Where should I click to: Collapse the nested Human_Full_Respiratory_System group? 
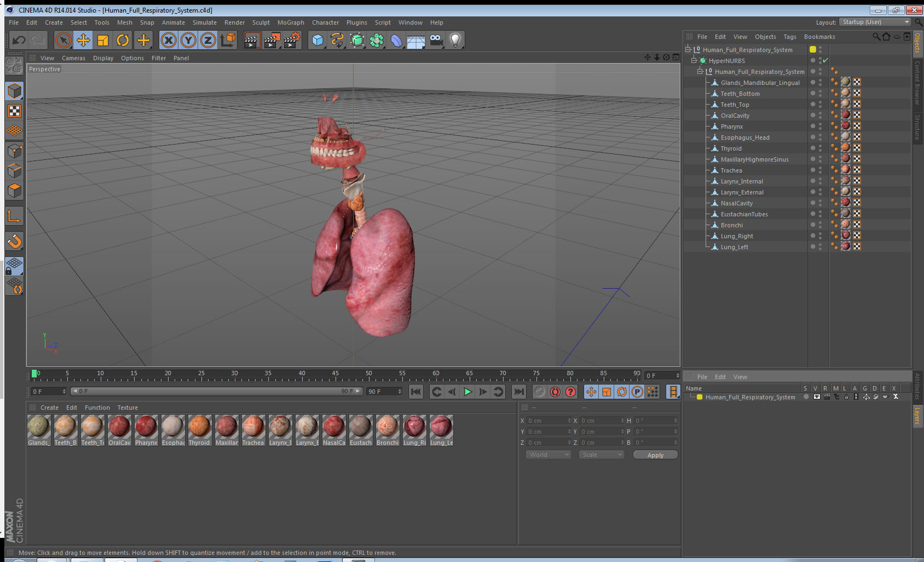click(x=700, y=71)
